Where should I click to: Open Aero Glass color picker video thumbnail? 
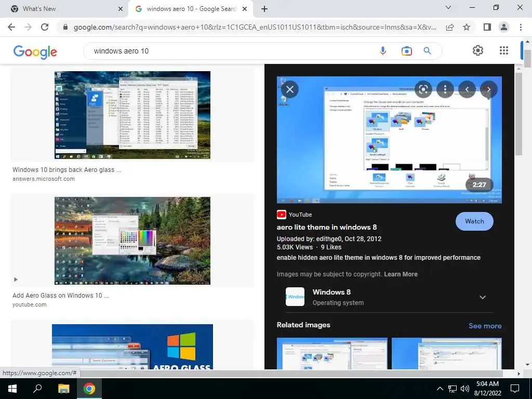pyautogui.click(x=132, y=241)
